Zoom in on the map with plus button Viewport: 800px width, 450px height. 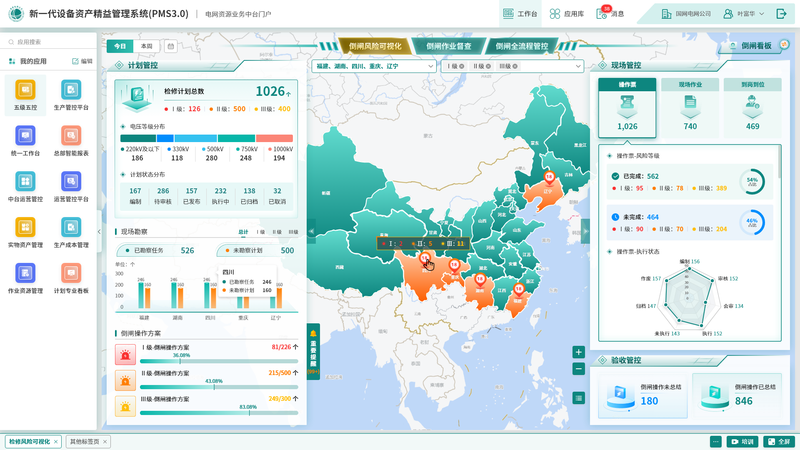pos(579,352)
